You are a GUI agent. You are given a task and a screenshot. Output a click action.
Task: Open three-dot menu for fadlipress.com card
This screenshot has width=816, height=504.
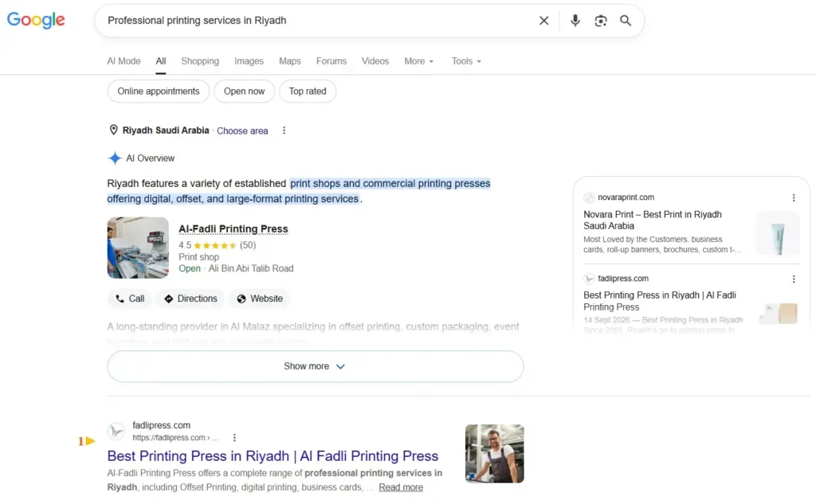tap(794, 279)
